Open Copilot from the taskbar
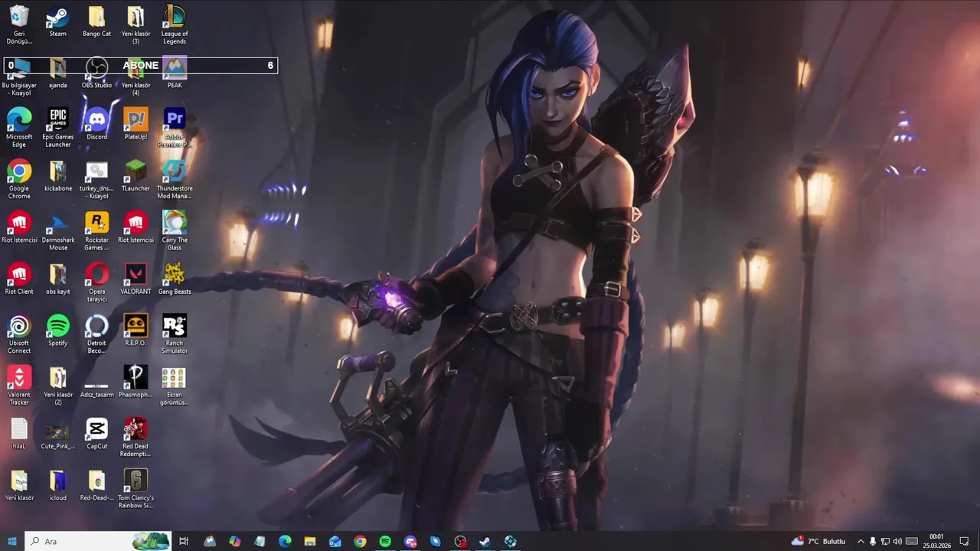This screenshot has height=551, width=980. pos(234,541)
